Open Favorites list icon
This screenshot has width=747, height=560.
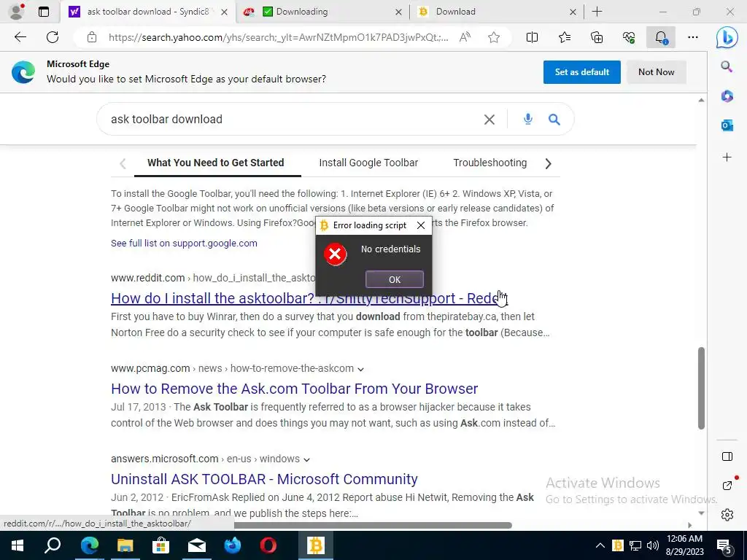click(565, 37)
